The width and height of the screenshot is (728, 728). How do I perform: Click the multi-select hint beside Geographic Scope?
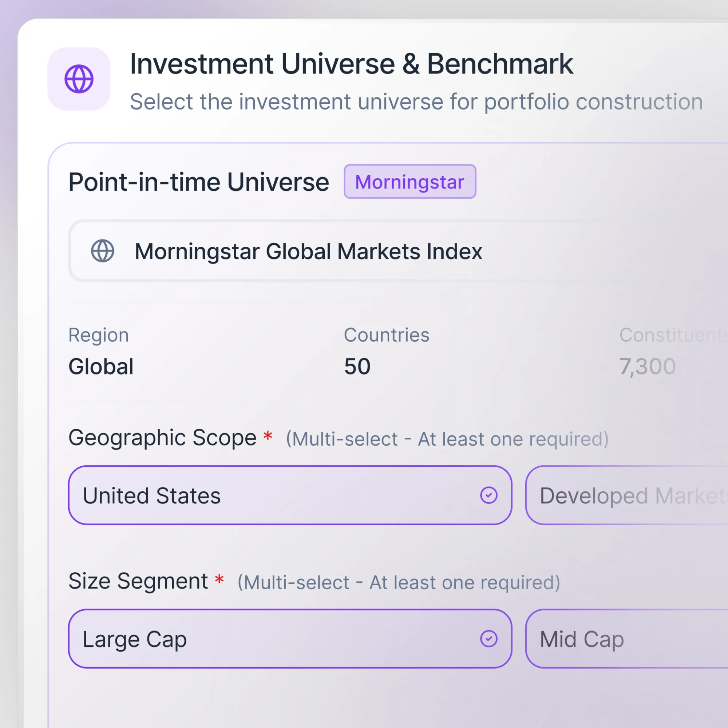447,439
